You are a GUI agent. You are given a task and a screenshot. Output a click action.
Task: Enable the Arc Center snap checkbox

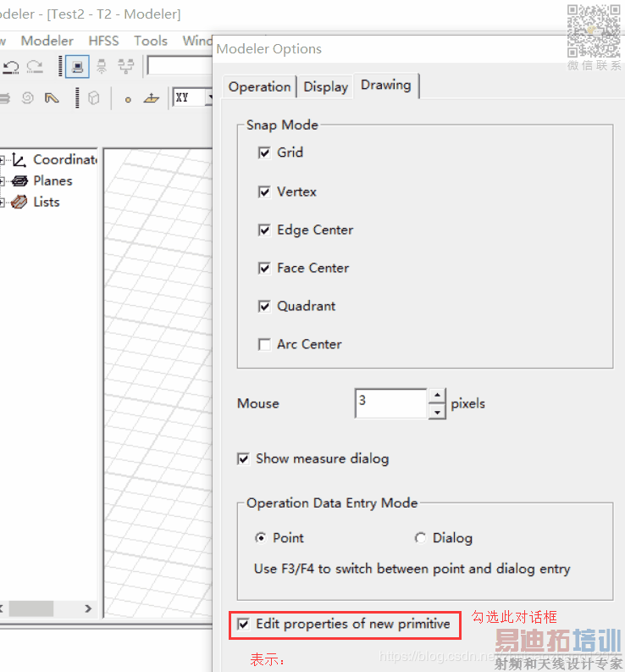264,345
